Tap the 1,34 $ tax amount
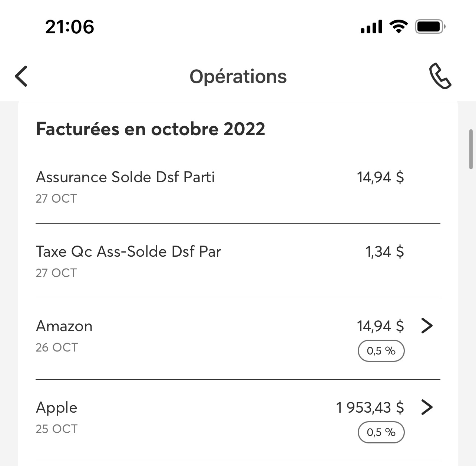 384,252
